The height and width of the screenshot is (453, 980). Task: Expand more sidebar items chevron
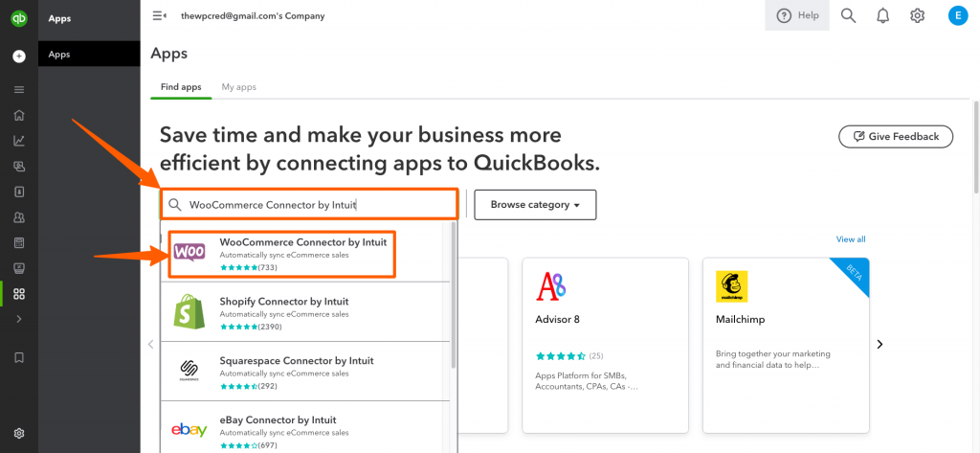[19, 319]
